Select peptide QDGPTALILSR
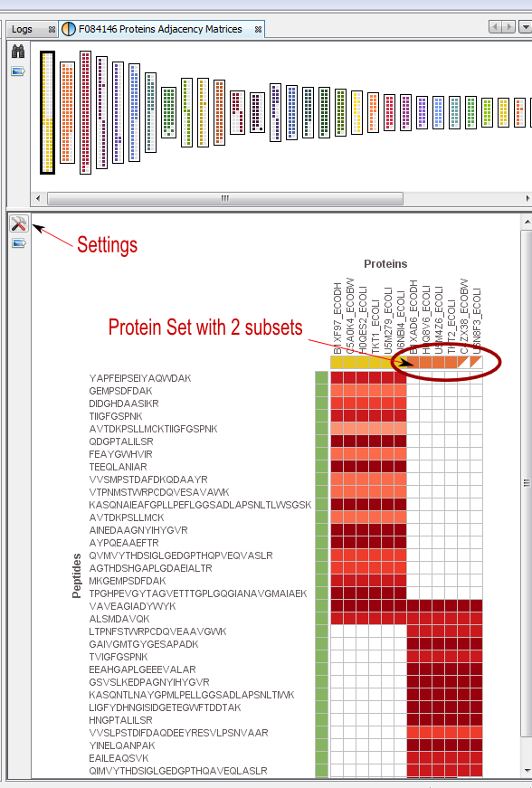This screenshot has height=788, width=532. click(121, 441)
